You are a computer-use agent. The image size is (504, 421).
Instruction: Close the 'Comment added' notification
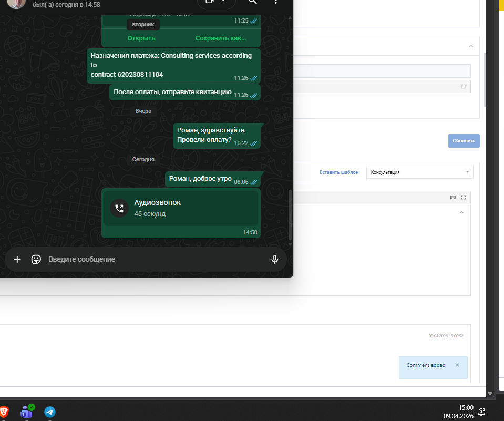(x=457, y=365)
